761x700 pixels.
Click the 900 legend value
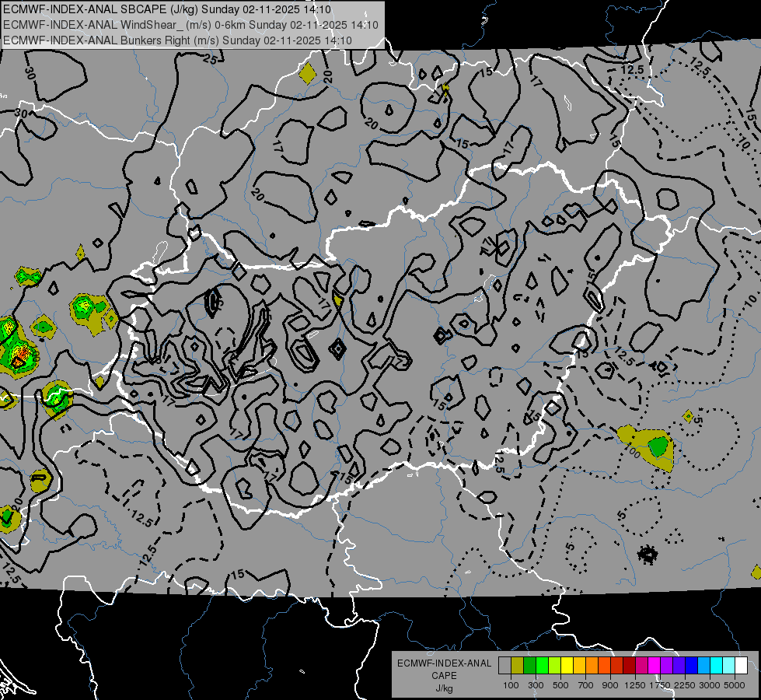point(610,685)
